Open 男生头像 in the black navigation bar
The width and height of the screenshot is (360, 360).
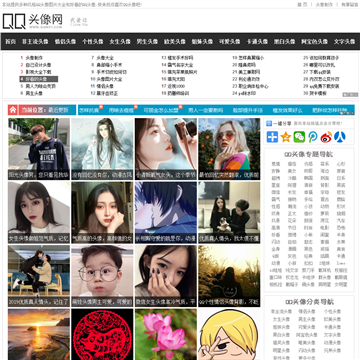147,42
